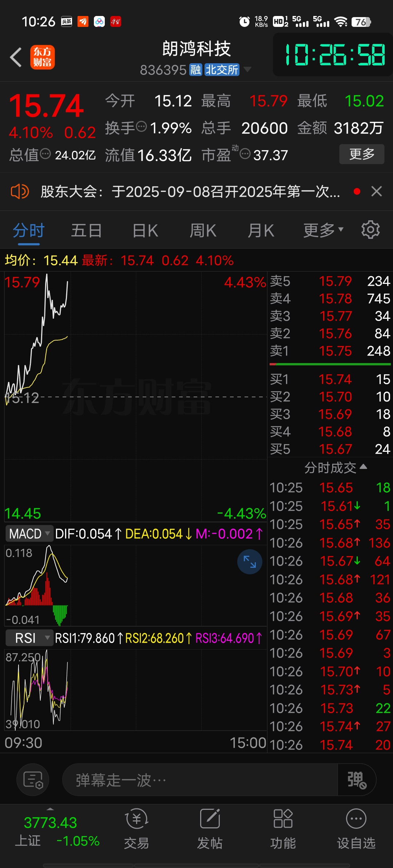Tap the 融 margin badge
Image resolution: width=393 pixels, height=868 pixels.
(x=196, y=70)
